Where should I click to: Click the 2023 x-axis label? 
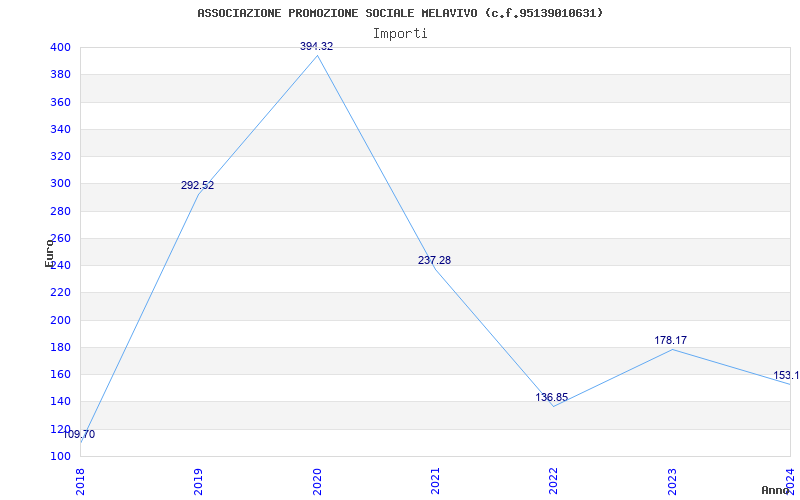pyautogui.click(x=671, y=481)
